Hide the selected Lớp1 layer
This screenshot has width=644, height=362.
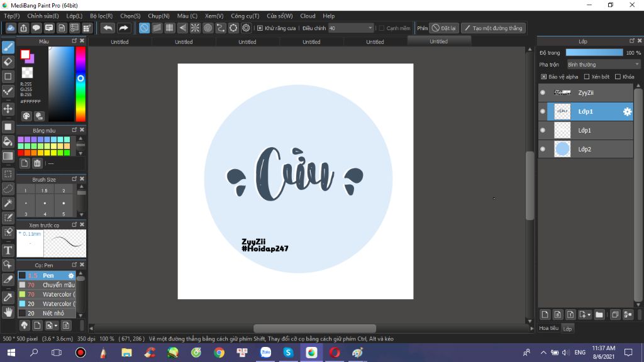click(543, 112)
